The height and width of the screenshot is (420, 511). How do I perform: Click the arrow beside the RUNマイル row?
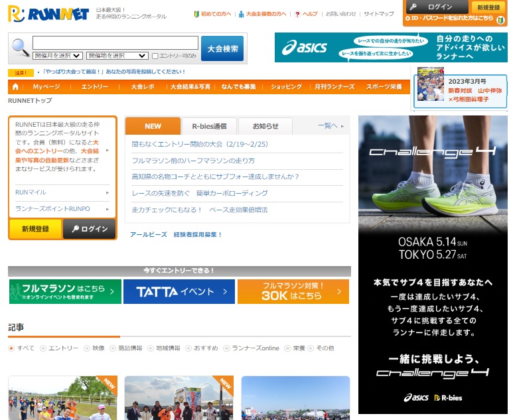(108, 192)
